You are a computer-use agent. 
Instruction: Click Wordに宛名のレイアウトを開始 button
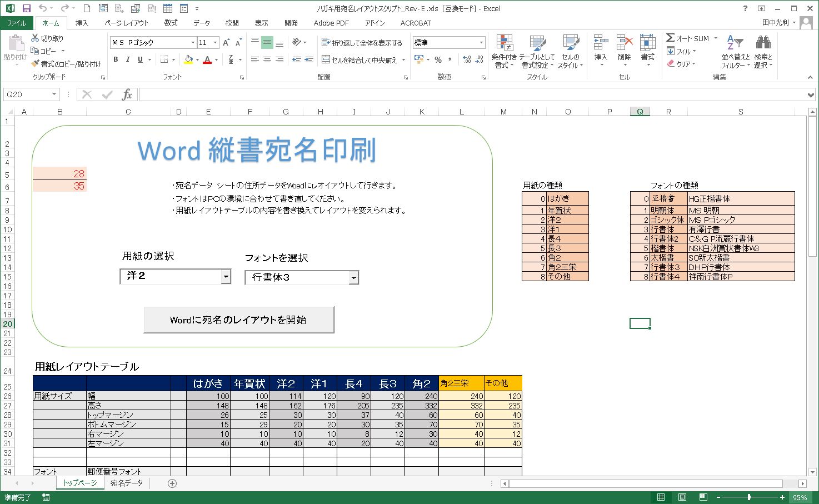pyautogui.click(x=238, y=320)
